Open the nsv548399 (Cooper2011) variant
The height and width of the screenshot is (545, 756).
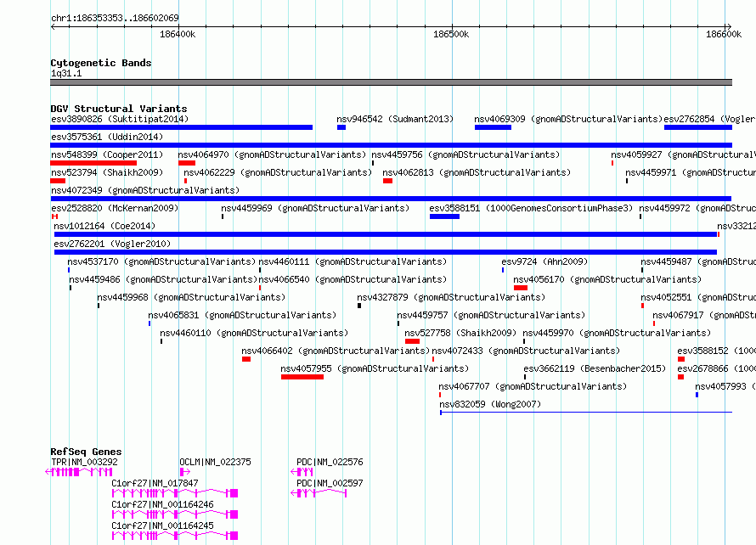107,155
